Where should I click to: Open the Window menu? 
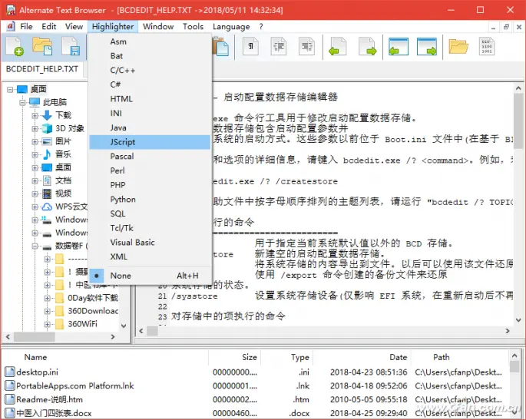pyautogui.click(x=158, y=27)
